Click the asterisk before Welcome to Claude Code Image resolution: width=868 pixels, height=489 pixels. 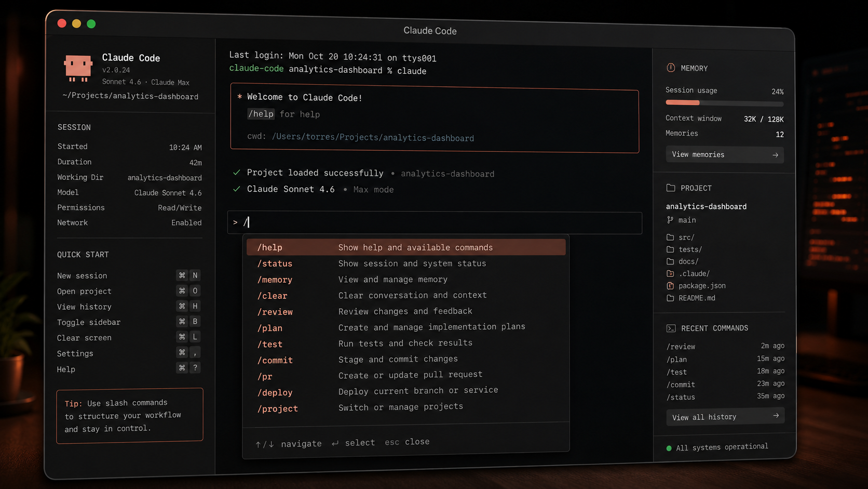[239, 97]
